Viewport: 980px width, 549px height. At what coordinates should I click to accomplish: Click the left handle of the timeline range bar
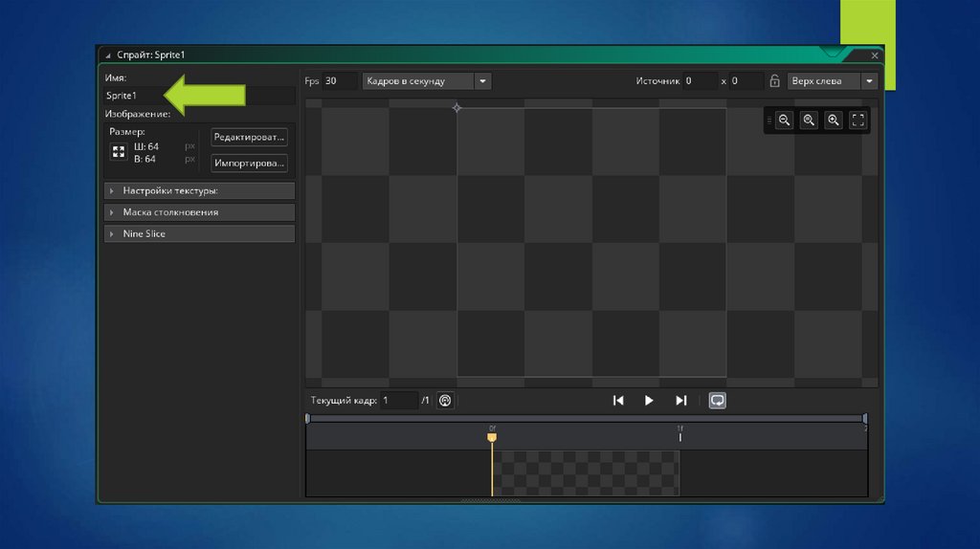point(307,418)
